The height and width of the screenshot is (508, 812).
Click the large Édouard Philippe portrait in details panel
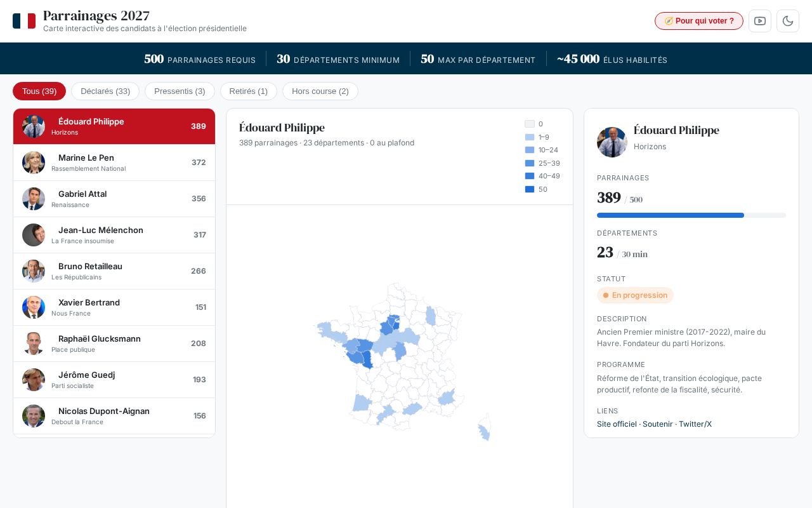(612, 142)
